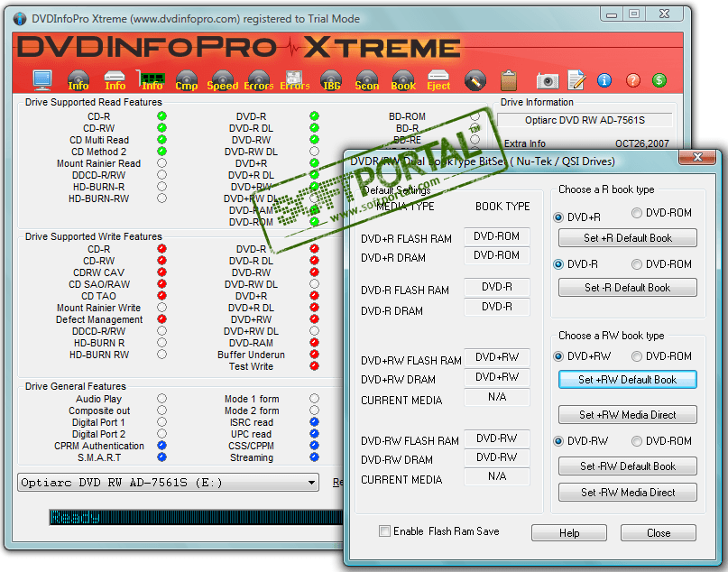This screenshot has height=572, width=728.
Task: Open the computer system info icon
Action: (x=42, y=80)
